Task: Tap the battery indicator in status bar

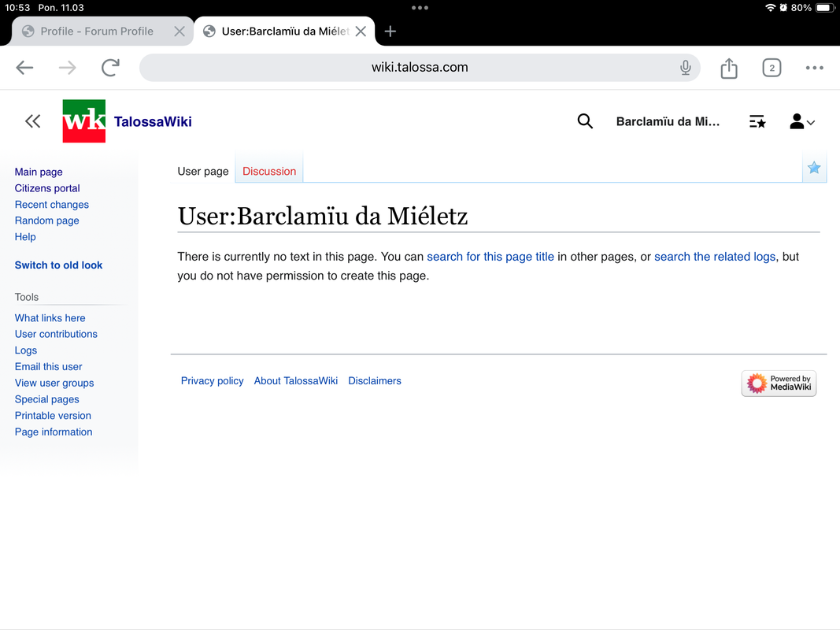Action: (x=824, y=8)
